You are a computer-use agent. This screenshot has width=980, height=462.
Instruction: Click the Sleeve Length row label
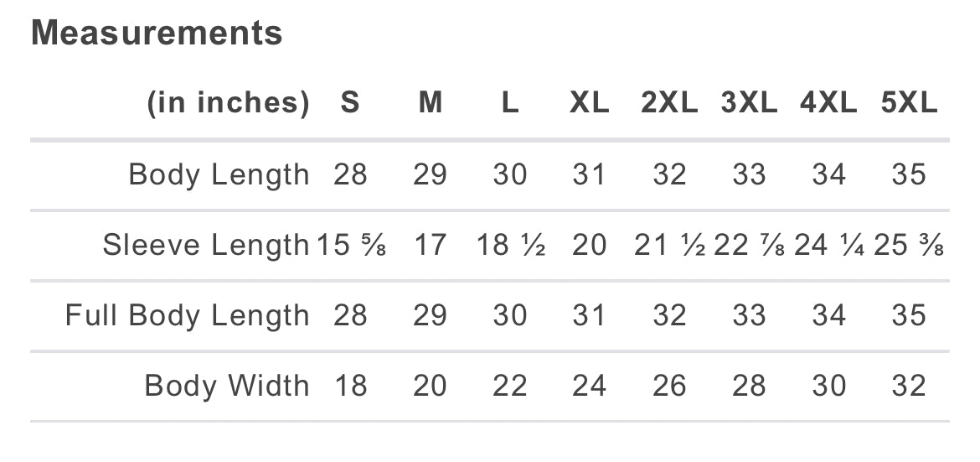[206, 245]
